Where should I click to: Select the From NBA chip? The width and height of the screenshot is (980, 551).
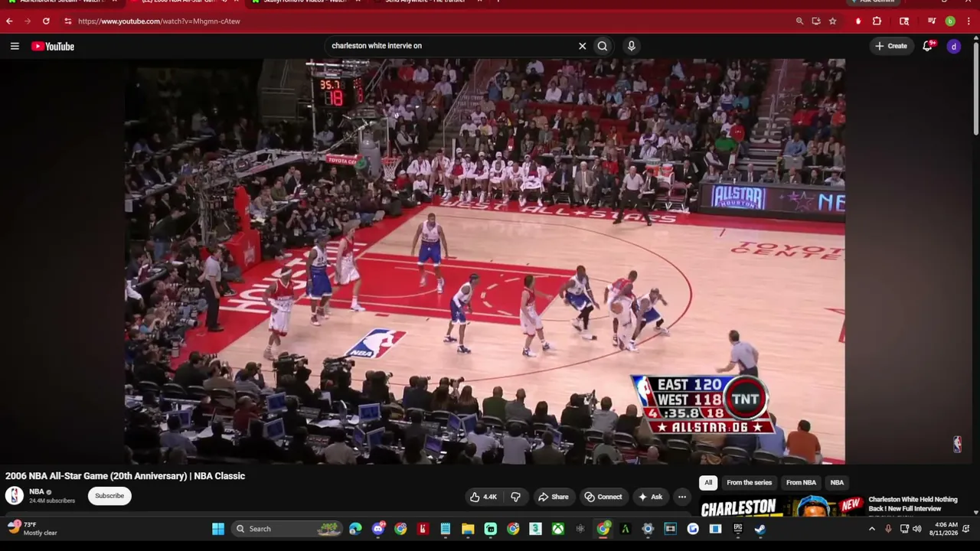[801, 483]
